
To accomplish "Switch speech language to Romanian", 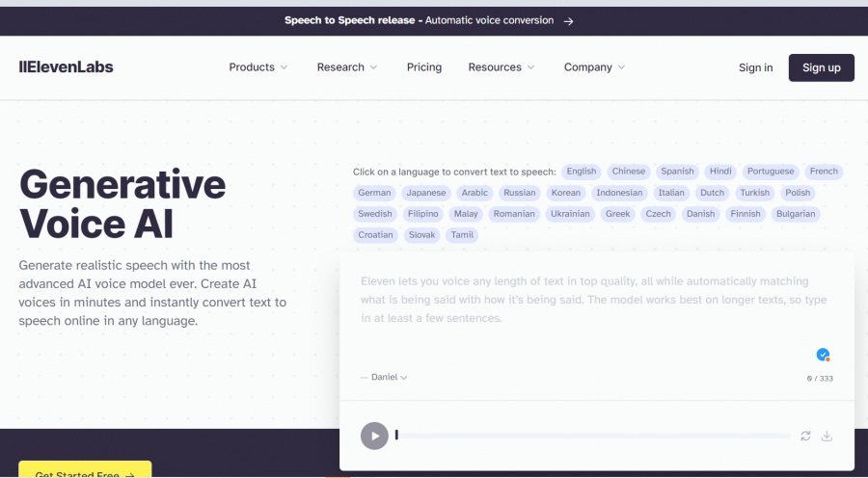I will (x=514, y=214).
